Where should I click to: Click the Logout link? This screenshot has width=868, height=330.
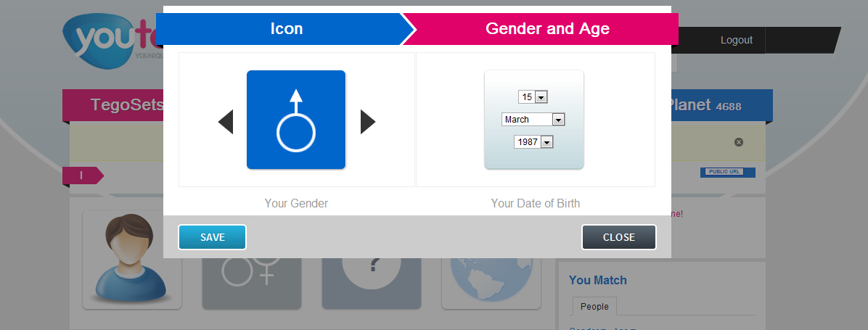(736, 40)
